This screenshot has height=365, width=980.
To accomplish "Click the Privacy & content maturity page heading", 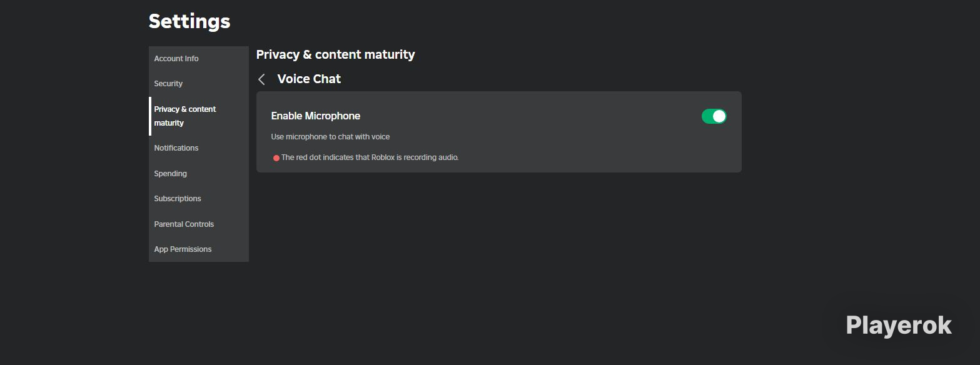I will (335, 54).
